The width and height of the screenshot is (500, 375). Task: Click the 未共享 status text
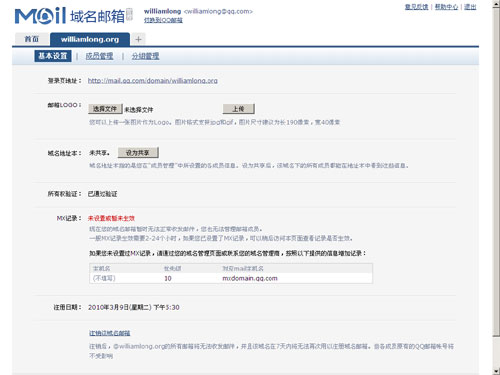click(x=99, y=153)
